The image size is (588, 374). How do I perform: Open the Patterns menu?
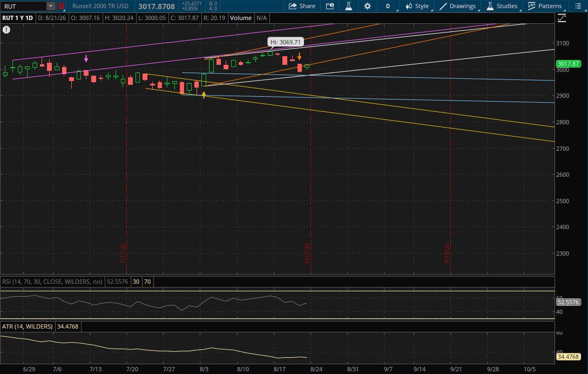545,6
